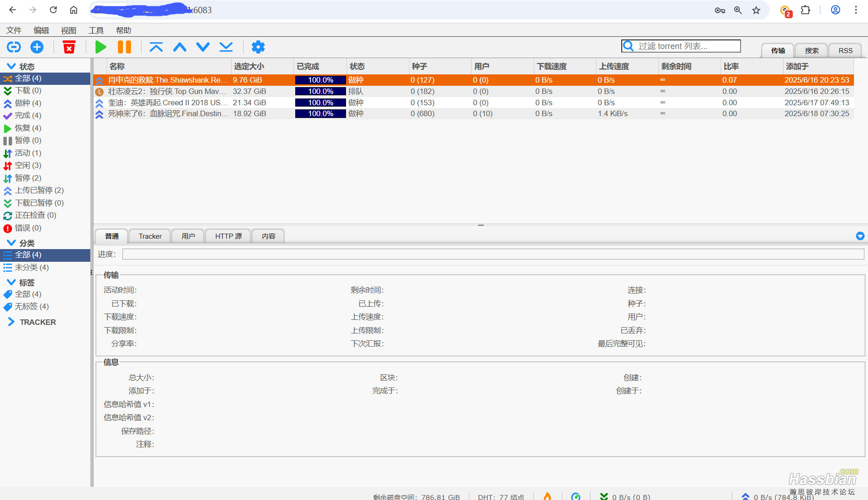Image resolution: width=868 pixels, height=500 pixels.
Task: Select the Final Destination torrent row
Action: [473, 113]
